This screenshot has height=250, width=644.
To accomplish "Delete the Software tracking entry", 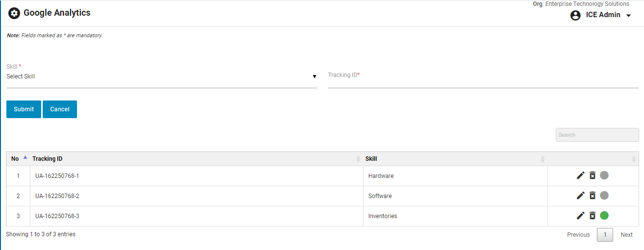I will click(x=592, y=196).
